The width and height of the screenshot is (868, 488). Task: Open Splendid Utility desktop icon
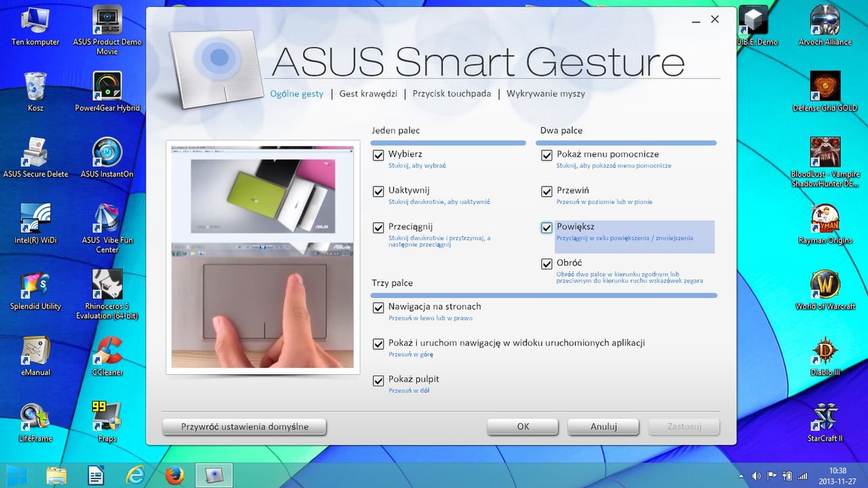35,289
